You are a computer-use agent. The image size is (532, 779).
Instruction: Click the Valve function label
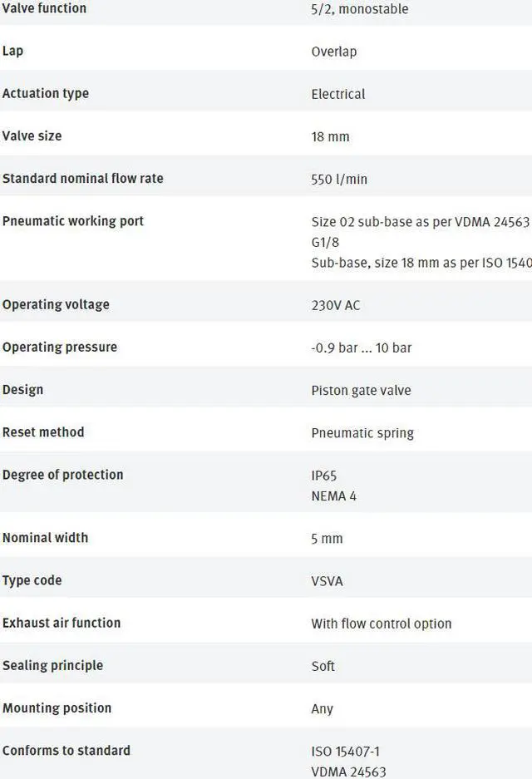tap(44, 8)
